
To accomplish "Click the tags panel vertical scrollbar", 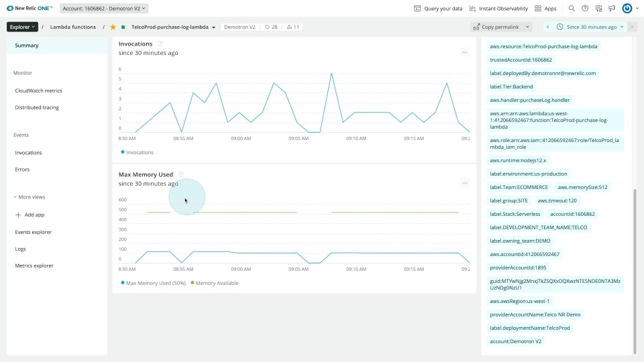I will point(635,271).
